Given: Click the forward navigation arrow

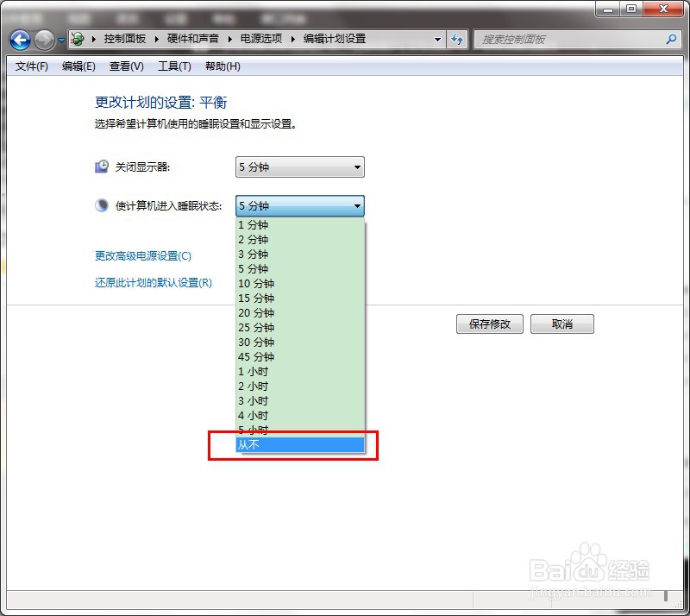Looking at the screenshot, I should [43, 39].
